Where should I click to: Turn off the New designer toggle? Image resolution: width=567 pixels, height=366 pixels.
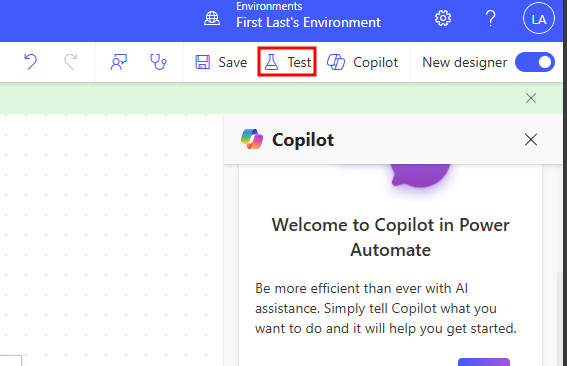[x=535, y=62]
